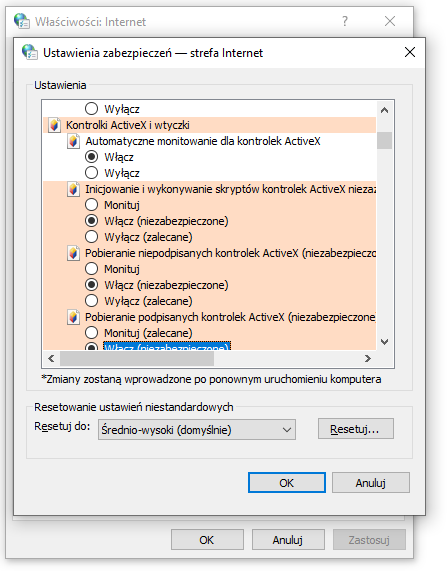The height and width of the screenshot is (571, 447).
Task: Click the settings list scroll up arrow
Action: click(x=384, y=110)
